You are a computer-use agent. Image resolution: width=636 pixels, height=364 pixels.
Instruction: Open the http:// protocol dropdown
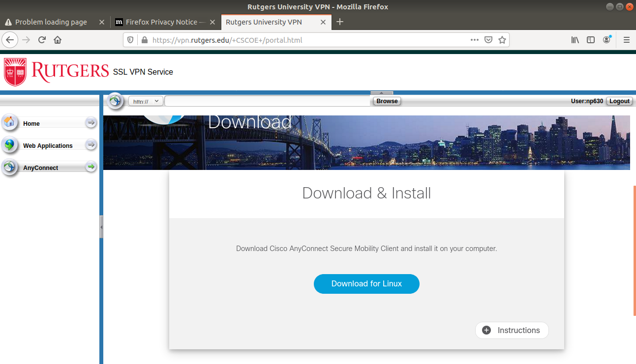[x=146, y=101]
